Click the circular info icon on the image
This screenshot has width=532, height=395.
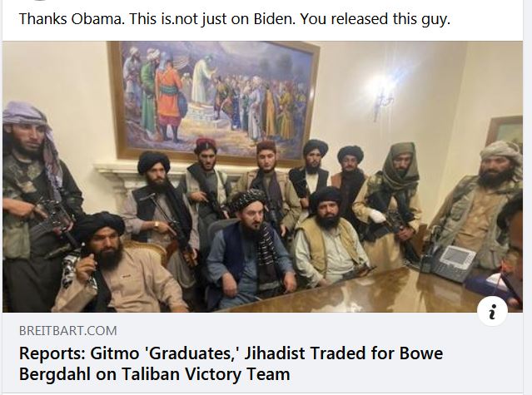(x=492, y=311)
